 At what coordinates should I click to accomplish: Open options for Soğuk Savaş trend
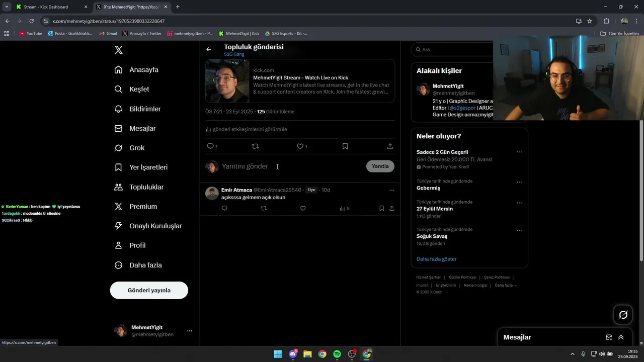[x=519, y=230]
